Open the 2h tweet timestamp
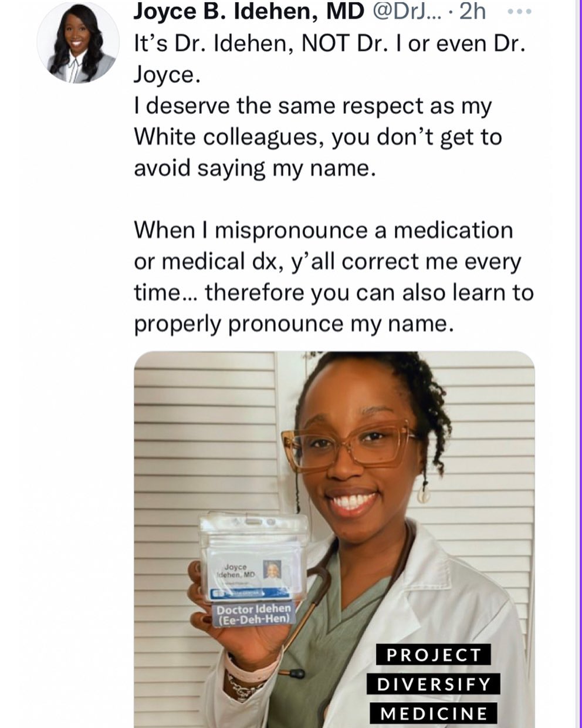Image resolution: width=582 pixels, height=728 pixels. (472, 11)
